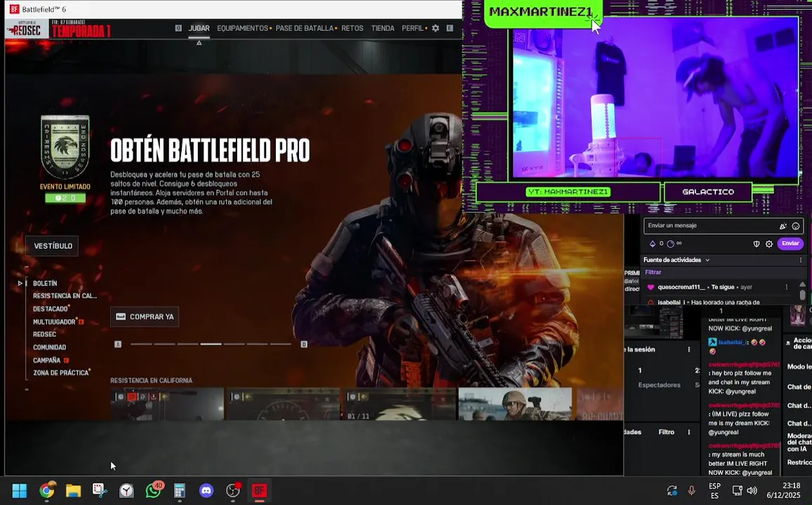Open File Explorer from taskbar
The image size is (812, 505).
[x=74, y=490]
